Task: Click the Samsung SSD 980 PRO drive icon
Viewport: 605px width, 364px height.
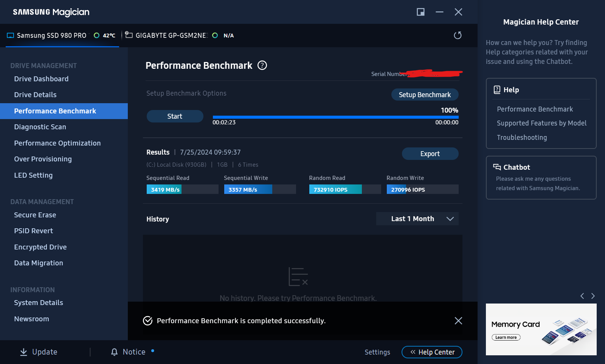Action: (x=10, y=35)
